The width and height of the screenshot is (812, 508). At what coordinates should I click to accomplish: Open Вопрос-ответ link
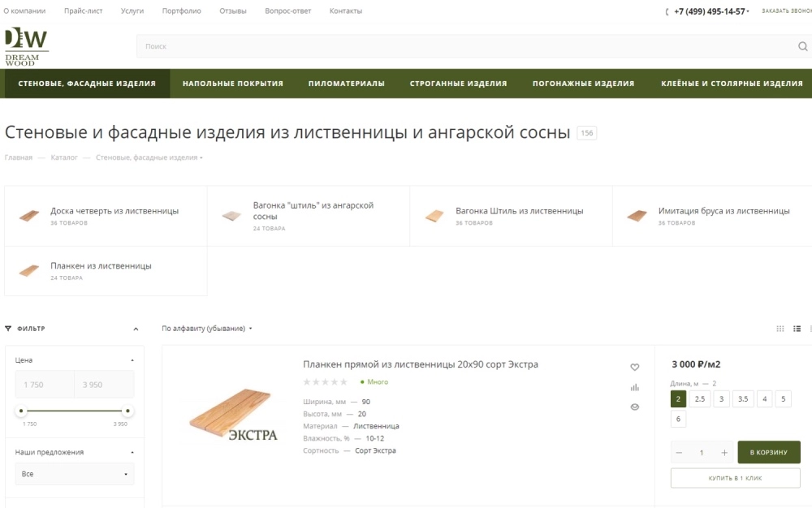point(288,11)
